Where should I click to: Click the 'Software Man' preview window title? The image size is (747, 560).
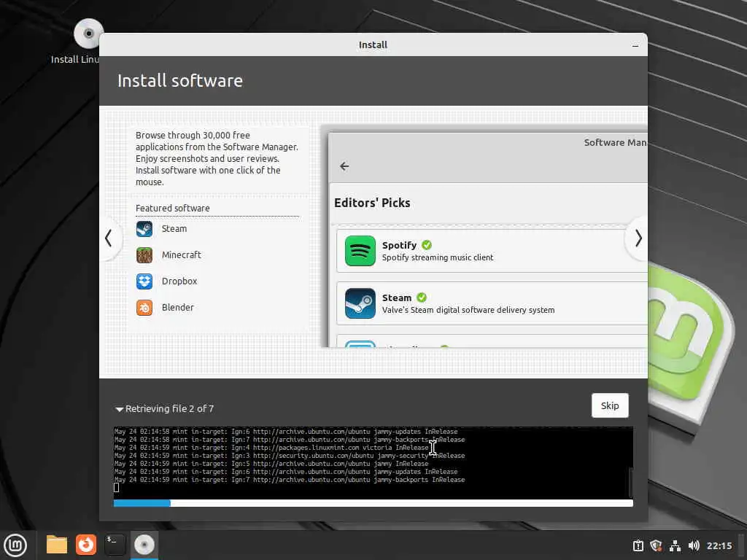[x=615, y=142]
